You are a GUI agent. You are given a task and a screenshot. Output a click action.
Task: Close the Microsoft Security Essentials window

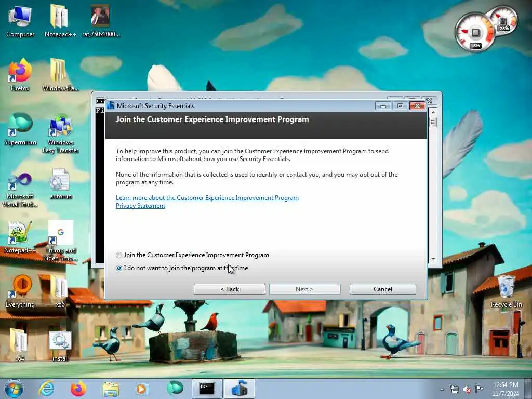(417, 106)
